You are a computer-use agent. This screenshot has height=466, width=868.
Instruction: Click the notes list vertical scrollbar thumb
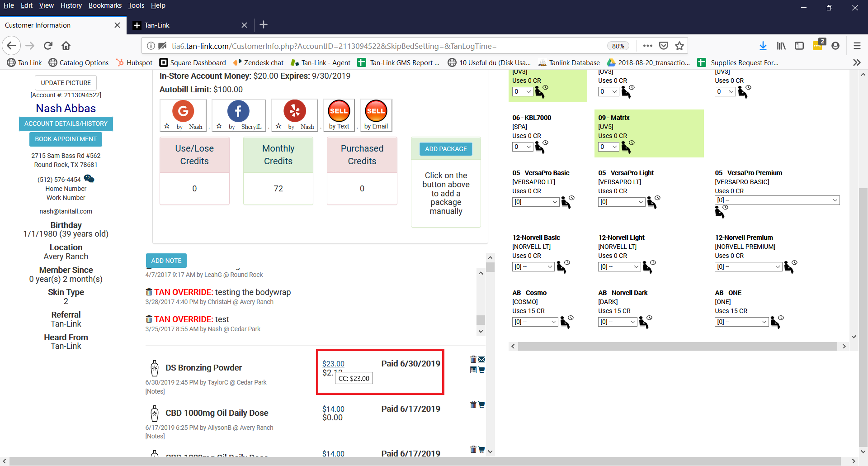pyautogui.click(x=481, y=320)
